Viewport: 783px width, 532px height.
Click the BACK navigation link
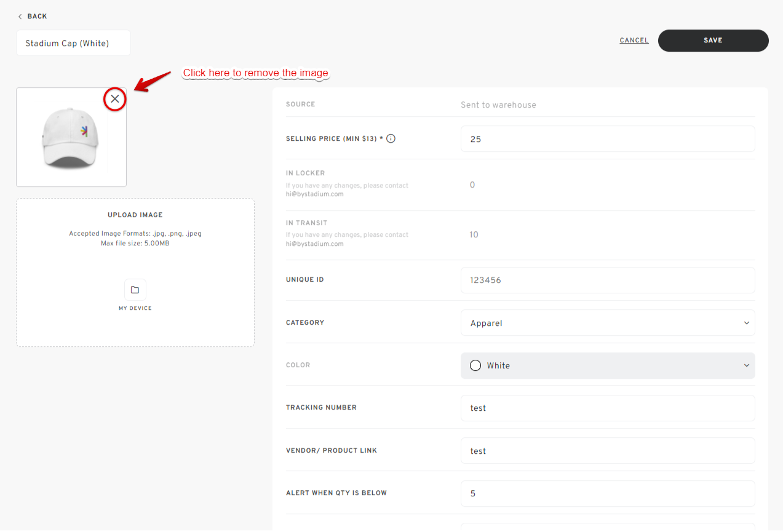36,16
